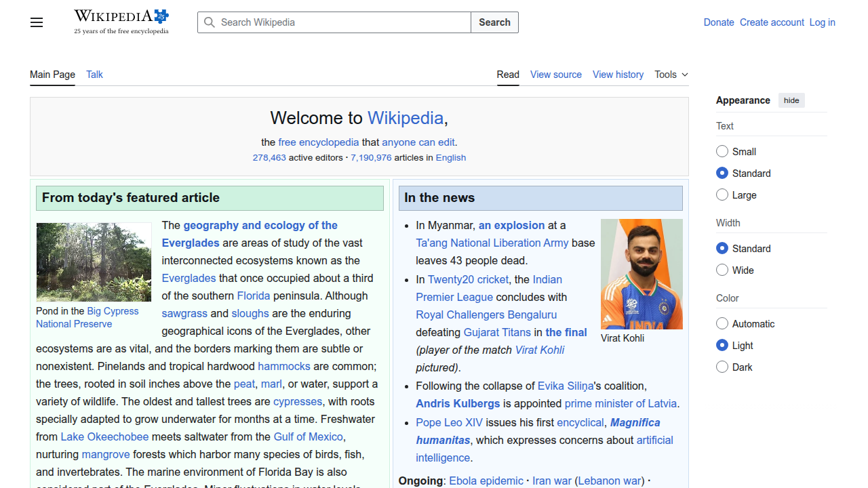Image resolution: width=868 pixels, height=488 pixels.
Task: Follow Royal Challengers Bengaluru link
Action: coord(486,314)
